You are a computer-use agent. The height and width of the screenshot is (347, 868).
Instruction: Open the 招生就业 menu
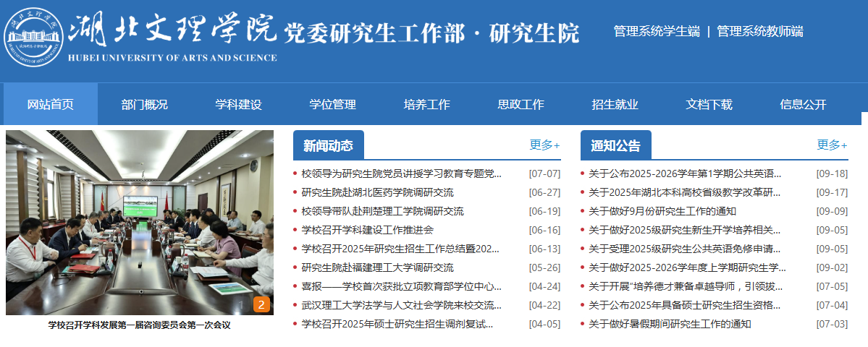pyautogui.click(x=615, y=104)
